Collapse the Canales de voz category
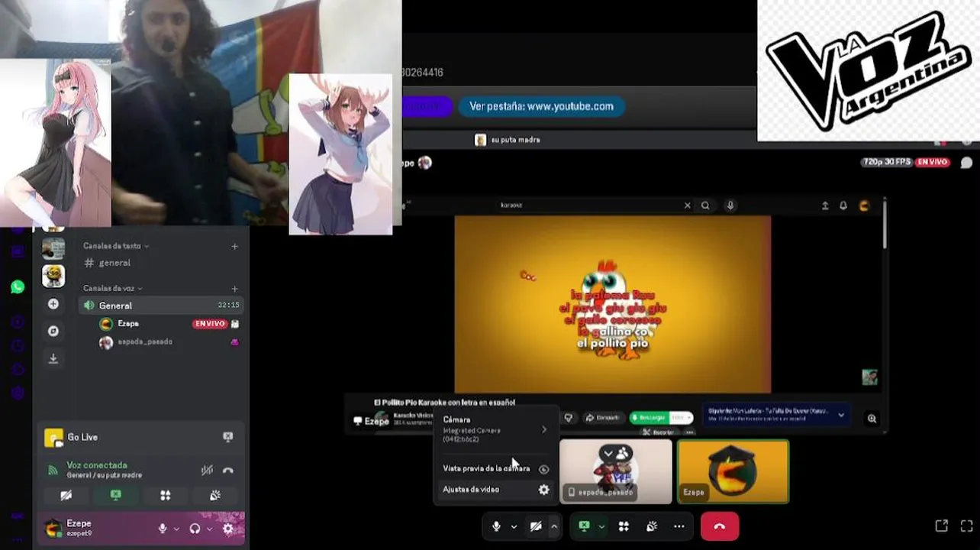This screenshot has width=980, height=550. click(113, 289)
